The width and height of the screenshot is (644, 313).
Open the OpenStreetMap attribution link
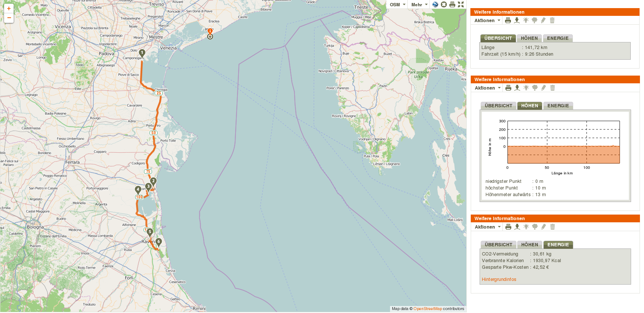[x=428, y=309]
